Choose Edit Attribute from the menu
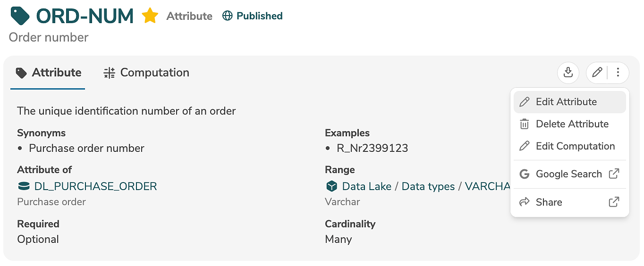This screenshot has width=644, height=266. pyautogui.click(x=566, y=102)
